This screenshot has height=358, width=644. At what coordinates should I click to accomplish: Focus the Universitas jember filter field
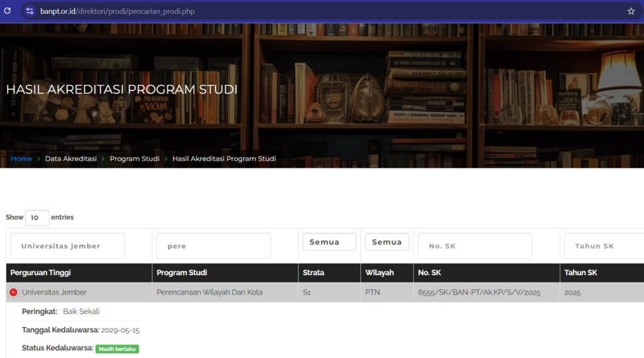tap(67, 246)
